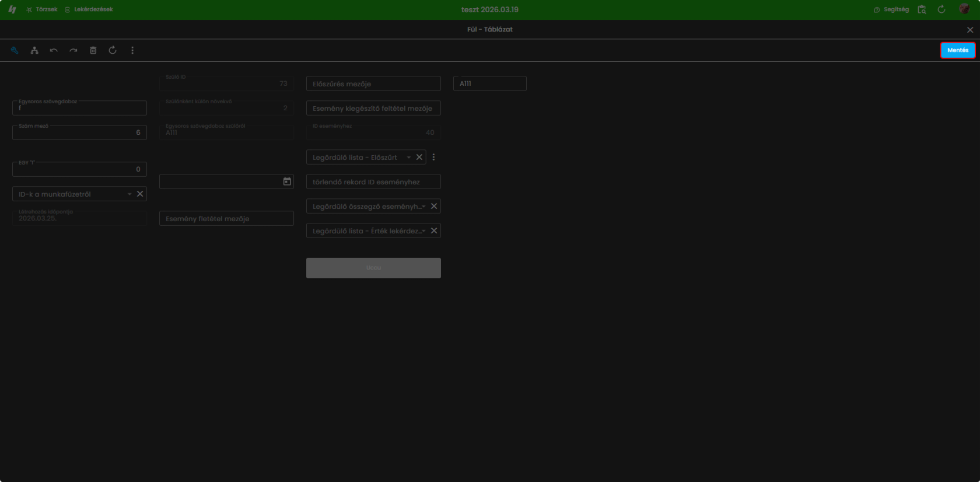Open the calendar date picker icon
This screenshot has height=482, width=980.
point(287,181)
